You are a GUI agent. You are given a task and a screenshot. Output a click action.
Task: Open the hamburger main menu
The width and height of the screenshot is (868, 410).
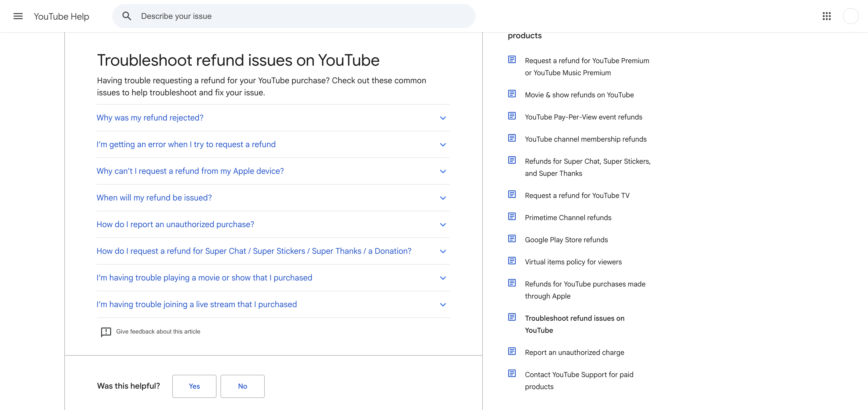[x=18, y=16]
